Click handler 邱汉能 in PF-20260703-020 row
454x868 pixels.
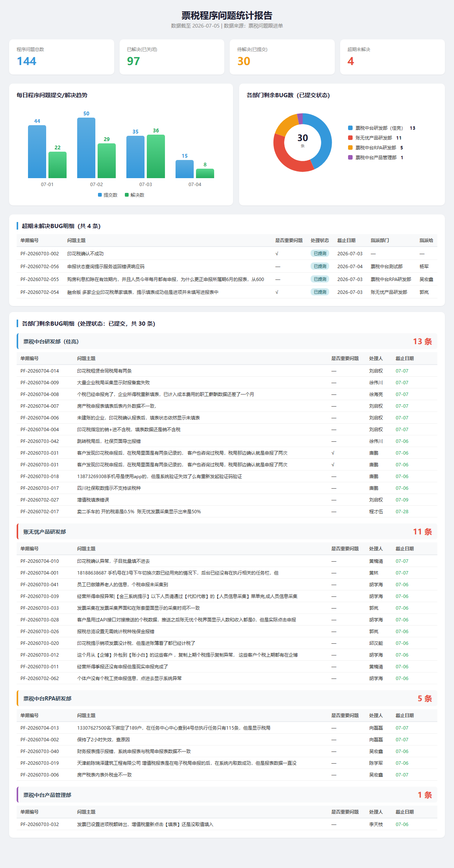click(x=376, y=643)
